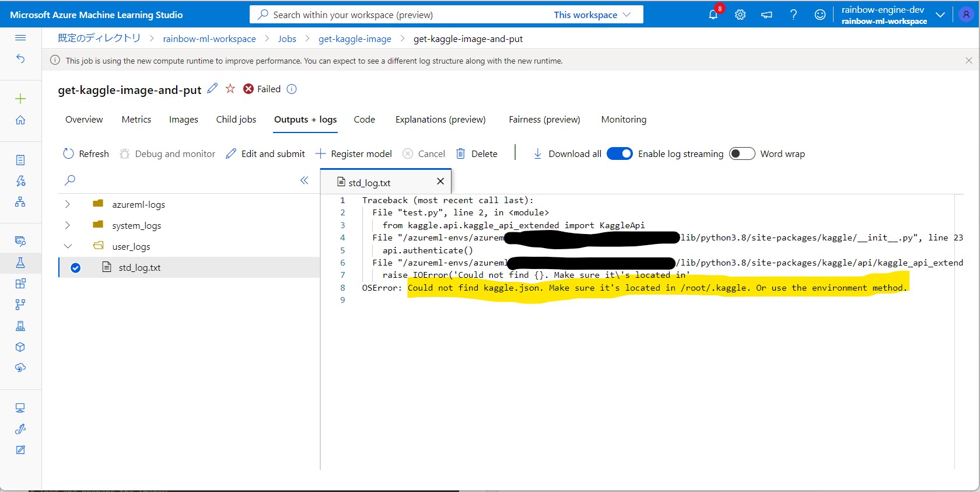Image resolution: width=980 pixels, height=492 pixels.
Task: Search files with magnifier icon in file panel
Action: [x=70, y=180]
